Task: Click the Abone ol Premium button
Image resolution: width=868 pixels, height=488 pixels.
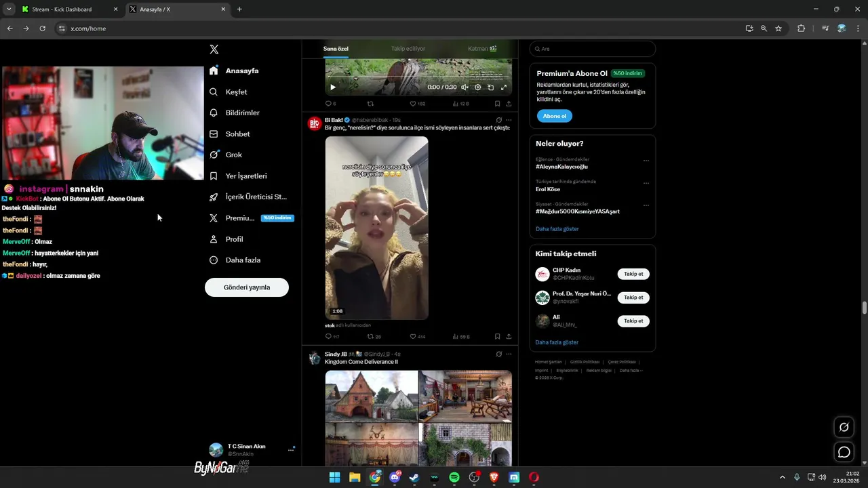Action: click(555, 116)
